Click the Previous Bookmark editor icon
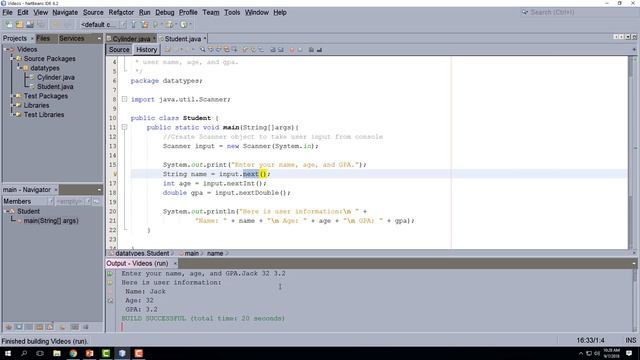 click(x=245, y=50)
